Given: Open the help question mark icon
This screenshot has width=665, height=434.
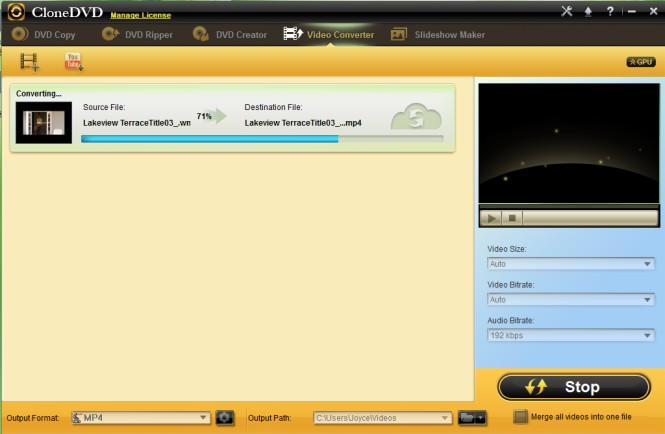Looking at the screenshot, I should (x=610, y=11).
